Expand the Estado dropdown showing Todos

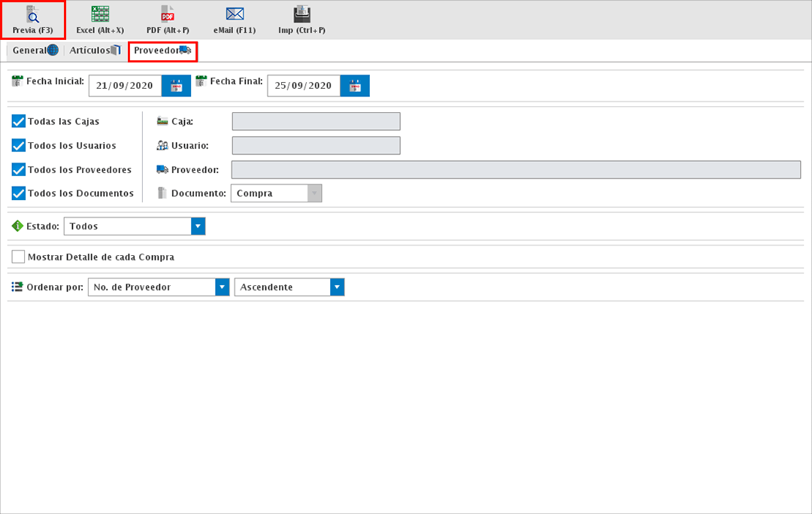[198, 226]
